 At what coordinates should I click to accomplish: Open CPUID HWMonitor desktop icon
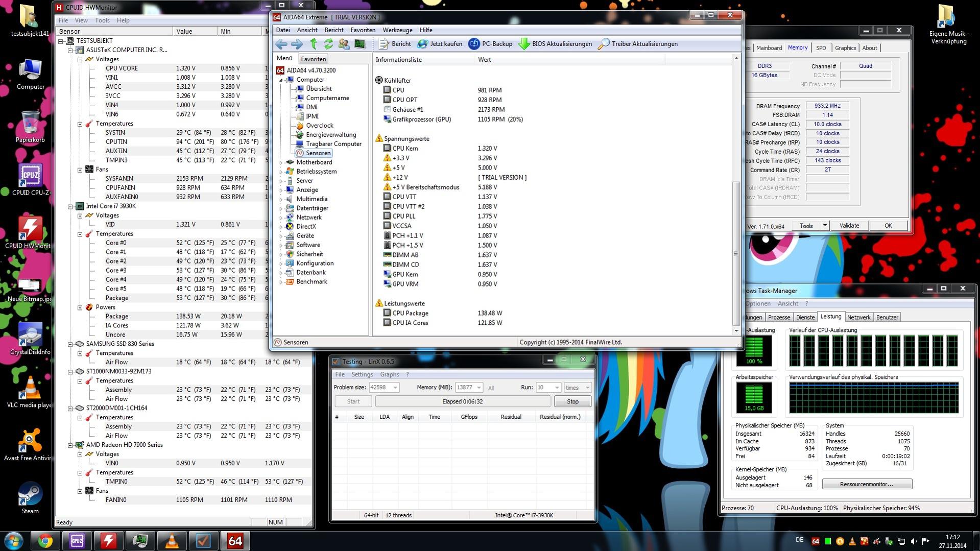30,233
